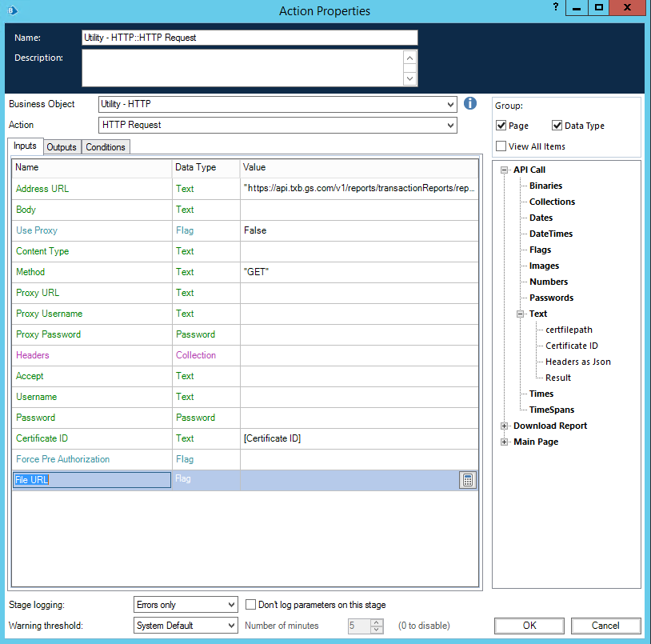Uncheck the Data Type checkbox

[x=557, y=126]
